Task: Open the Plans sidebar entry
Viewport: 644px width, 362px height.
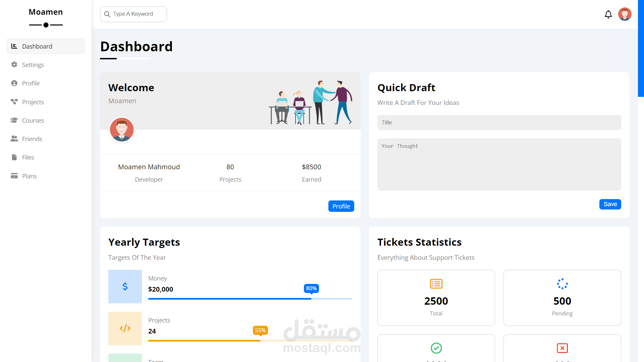Action: tap(46, 176)
